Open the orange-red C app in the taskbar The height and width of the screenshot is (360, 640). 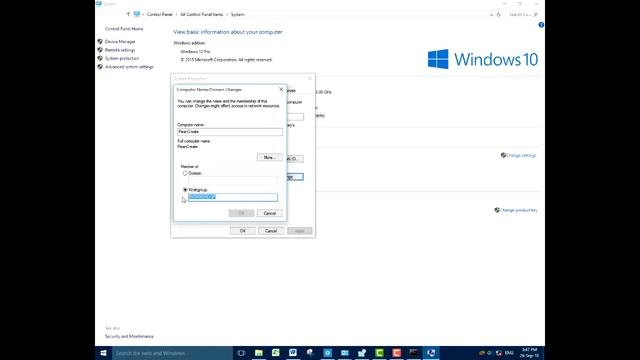(x=396, y=353)
